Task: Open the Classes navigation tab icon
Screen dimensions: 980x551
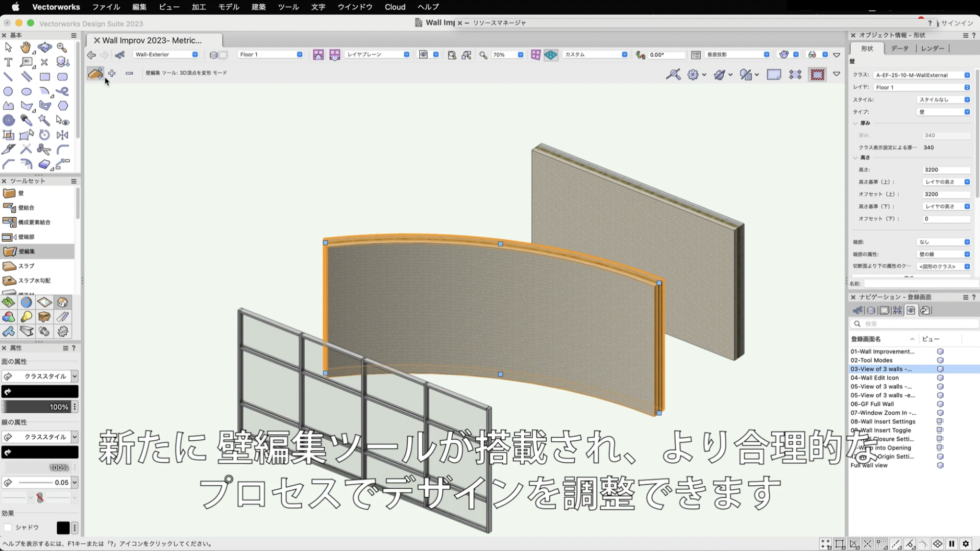Action: pyautogui.click(x=857, y=311)
